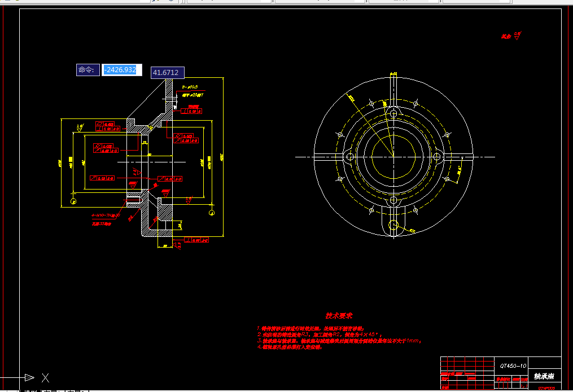573x392 pixels.
Task: Click the 8-ø10.5 hole dimension text
Action: (x=190, y=87)
